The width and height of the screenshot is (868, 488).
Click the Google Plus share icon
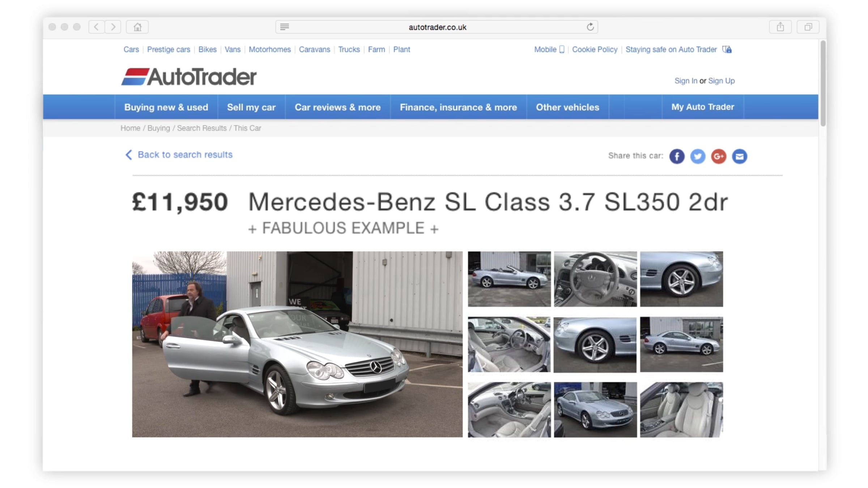point(719,156)
